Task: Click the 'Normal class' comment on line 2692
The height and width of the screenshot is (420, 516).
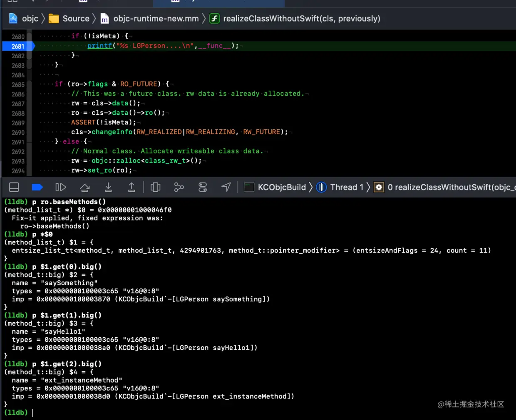Action: click(167, 151)
